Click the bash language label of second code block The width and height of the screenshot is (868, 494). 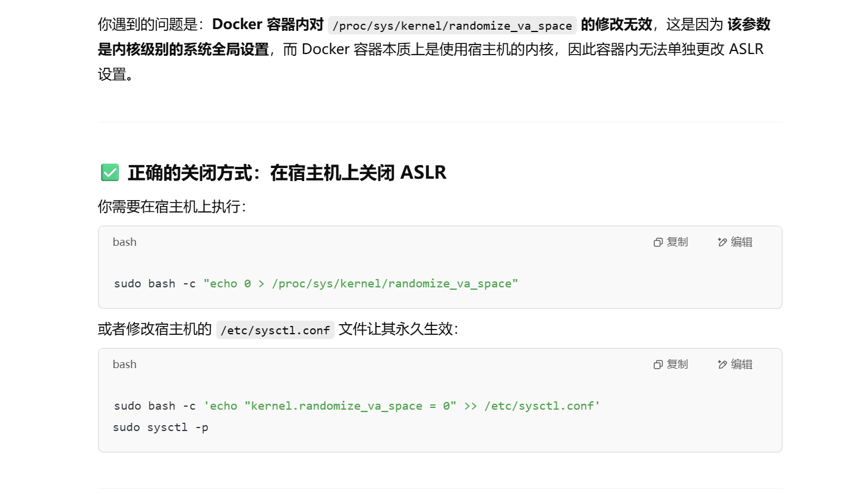[x=125, y=365]
